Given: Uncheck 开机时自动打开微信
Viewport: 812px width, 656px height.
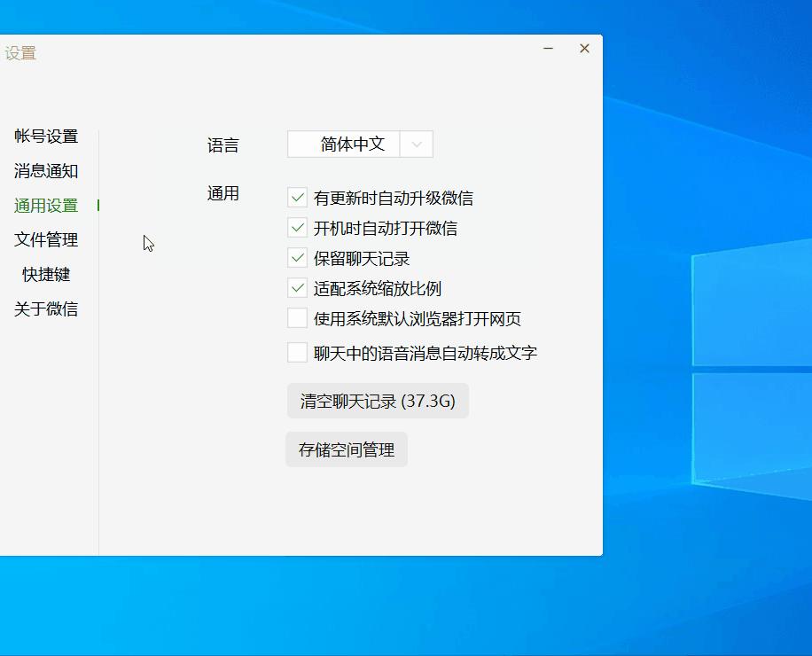Looking at the screenshot, I should 297,228.
